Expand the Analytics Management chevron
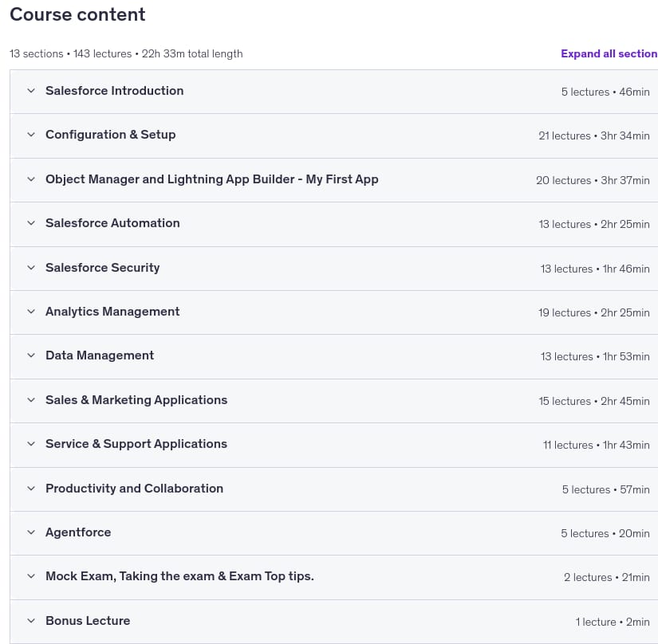The image size is (658, 644). 31,312
